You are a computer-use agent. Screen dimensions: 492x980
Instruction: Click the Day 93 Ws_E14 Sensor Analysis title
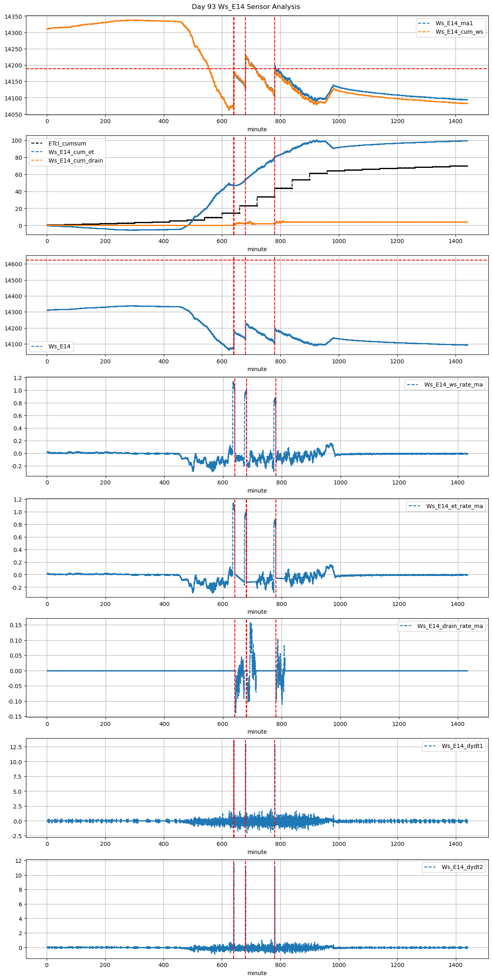pyautogui.click(x=246, y=7)
